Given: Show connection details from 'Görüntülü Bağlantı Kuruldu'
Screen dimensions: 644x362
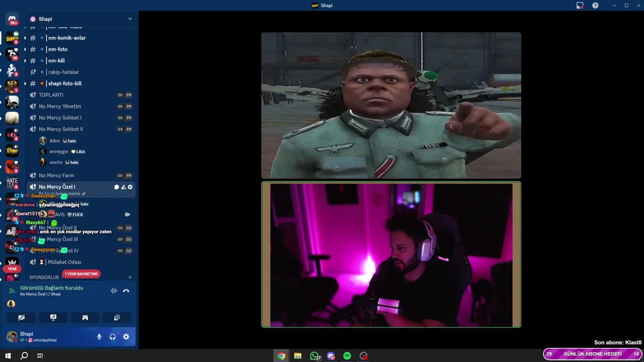Looking at the screenshot, I should tap(51, 288).
